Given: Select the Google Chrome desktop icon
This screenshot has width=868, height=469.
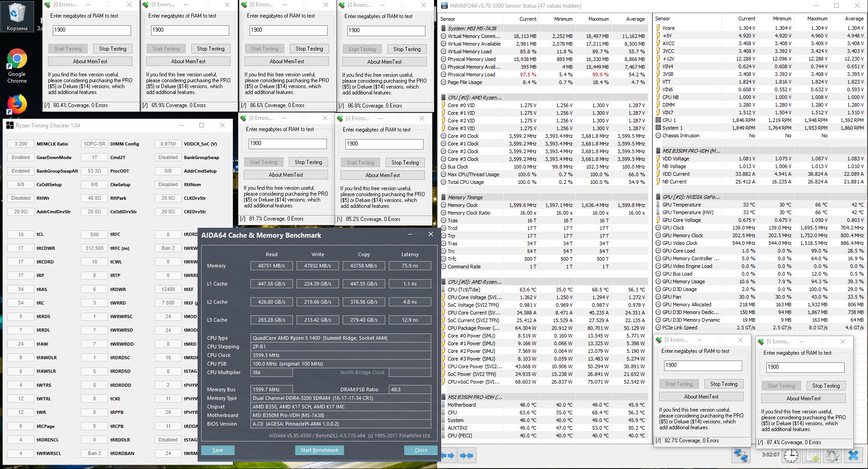Looking at the screenshot, I should point(17,66).
